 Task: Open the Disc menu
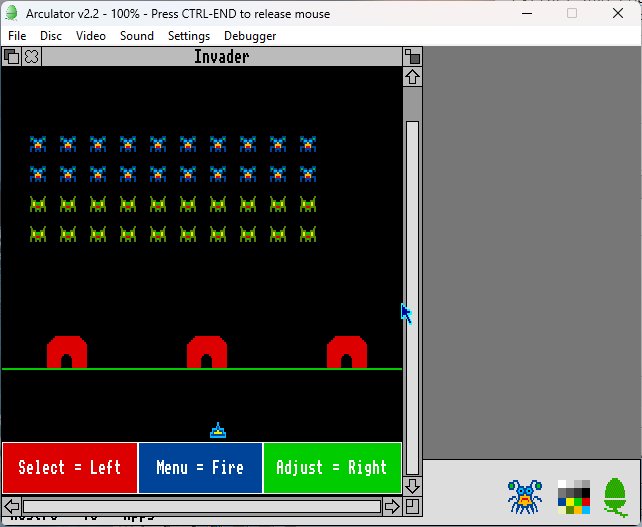pos(51,36)
